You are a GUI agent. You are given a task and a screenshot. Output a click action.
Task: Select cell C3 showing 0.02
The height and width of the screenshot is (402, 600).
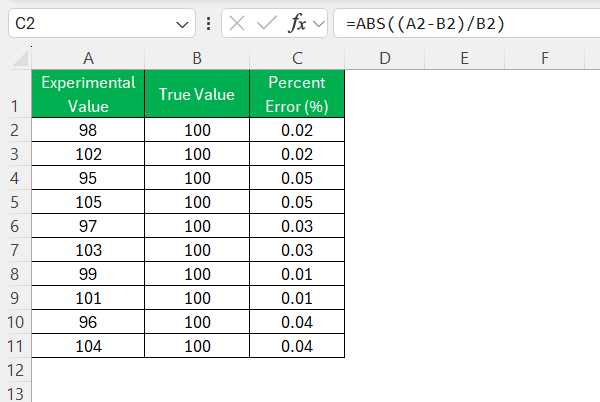(297, 154)
